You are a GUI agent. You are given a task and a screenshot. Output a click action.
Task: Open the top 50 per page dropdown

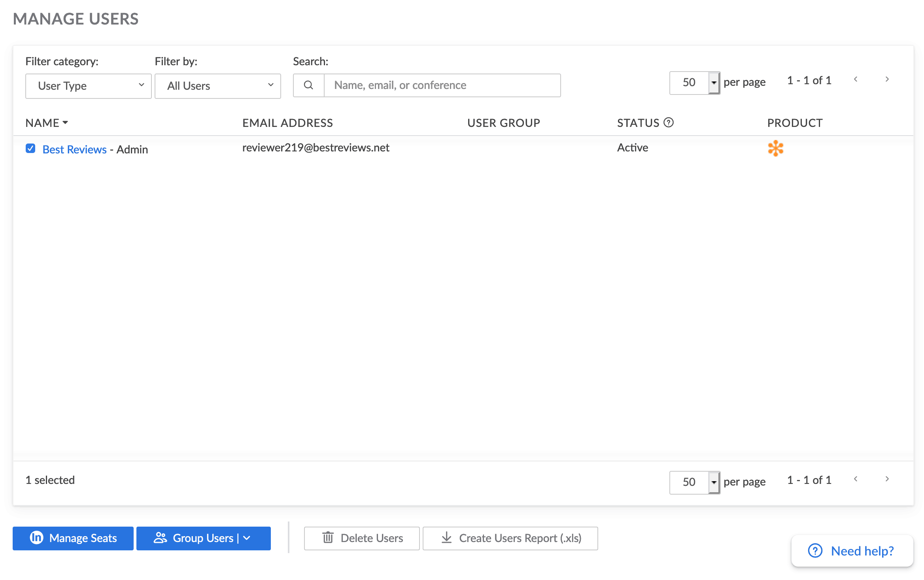714,83
